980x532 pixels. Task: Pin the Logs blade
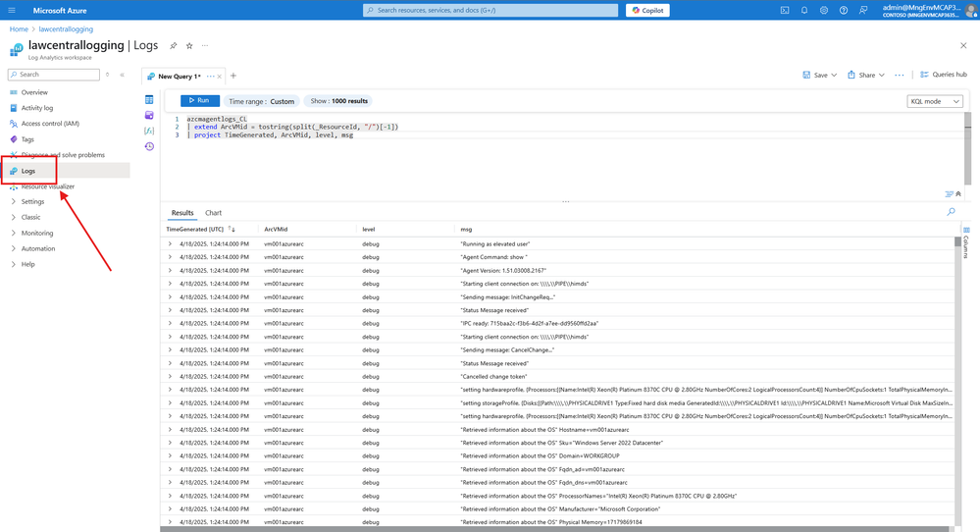pos(173,45)
